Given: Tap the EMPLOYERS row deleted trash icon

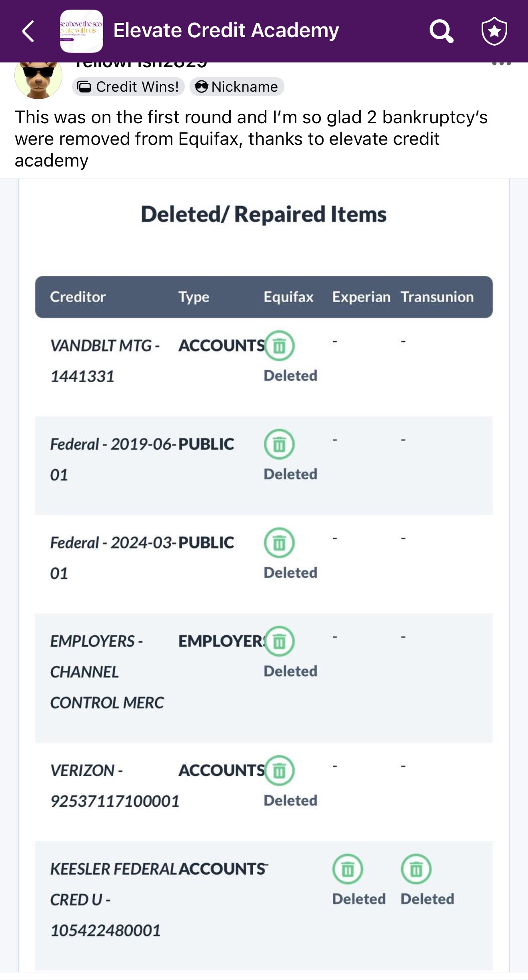Looking at the screenshot, I should point(280,641).
